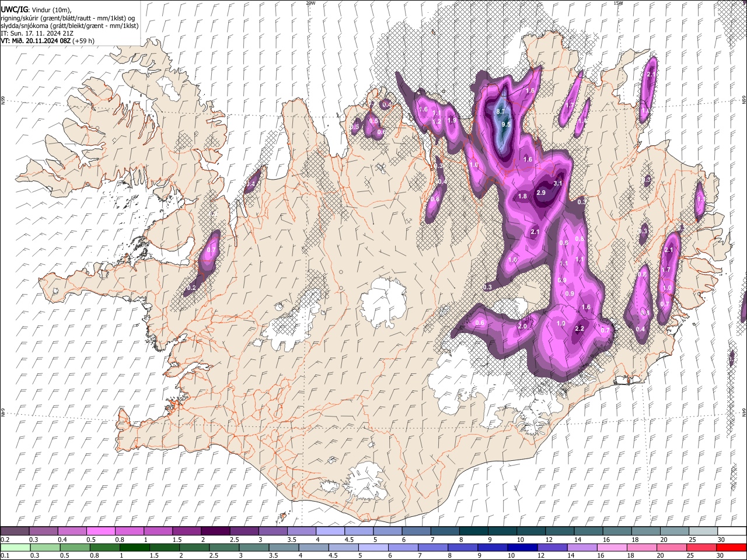The width and height of the screenshot is (747, 560).
Task: Click the 'IT: Sun. 17. 11. 2024 21Z' line
Action: (x=37, y=33)
